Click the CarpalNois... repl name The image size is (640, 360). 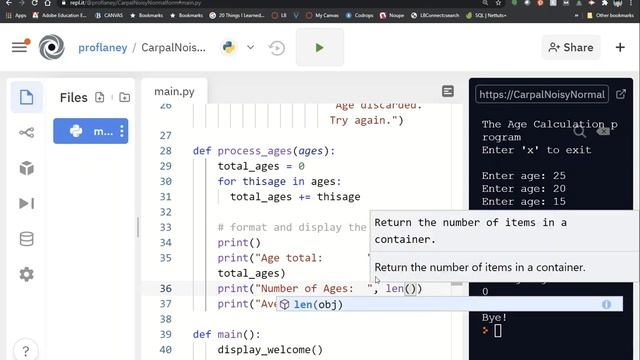click(173, 48)
